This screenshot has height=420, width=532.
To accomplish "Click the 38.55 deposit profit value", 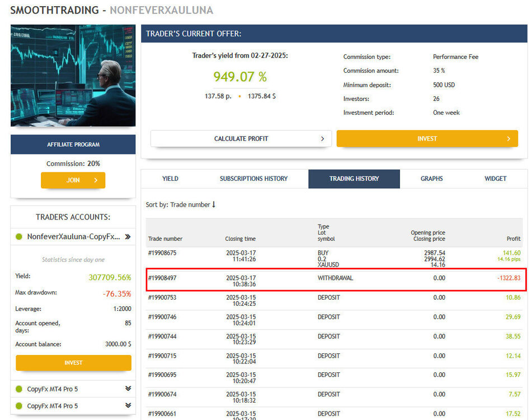I will 513,336.
